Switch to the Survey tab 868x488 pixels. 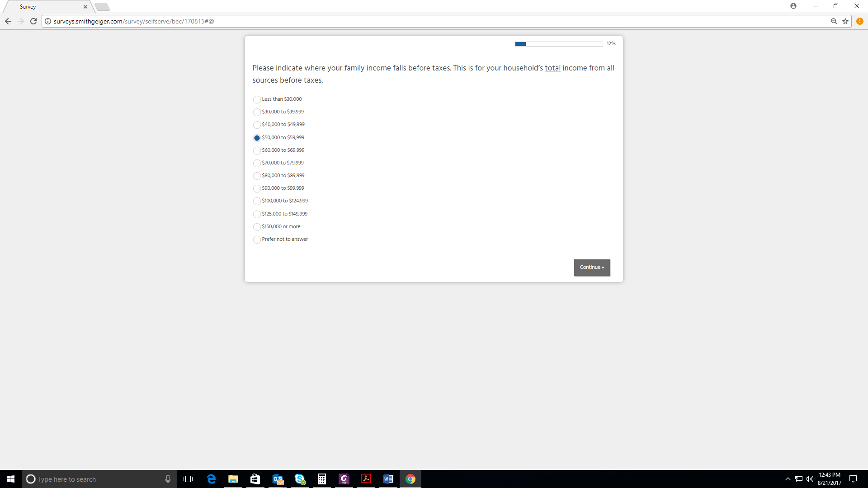point(45,7)
